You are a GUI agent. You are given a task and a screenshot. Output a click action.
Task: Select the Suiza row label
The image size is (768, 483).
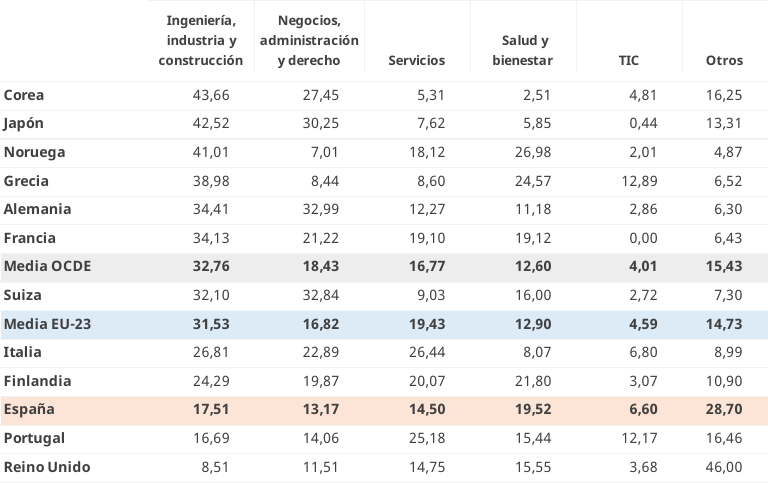point(22,295)
